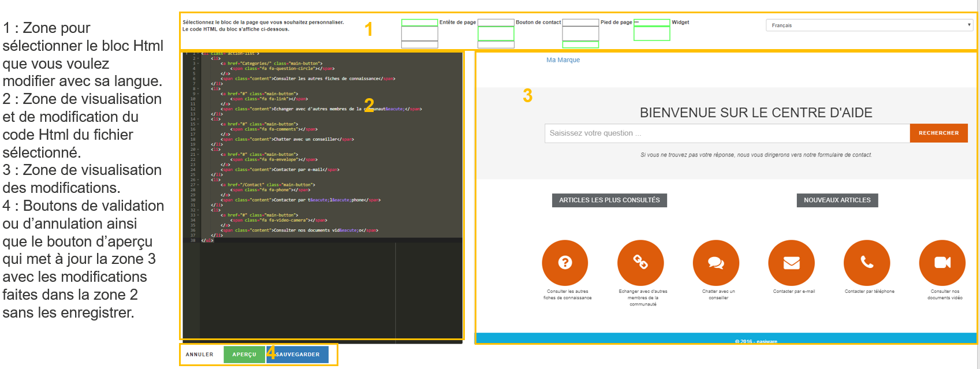Image resolution: width=980 pixels, height=369 pixels.
Task: Select the Entête de page block
Action: tap(420, 33)
